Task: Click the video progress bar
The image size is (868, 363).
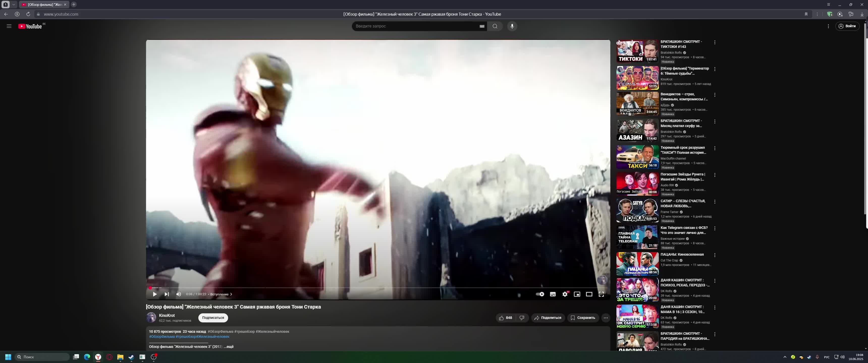Action: pyautogui.click(x=371, y=288)
